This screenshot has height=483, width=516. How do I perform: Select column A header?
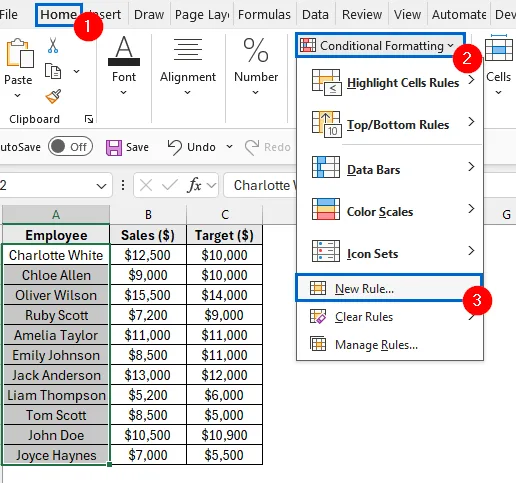(x=56, y=214)
